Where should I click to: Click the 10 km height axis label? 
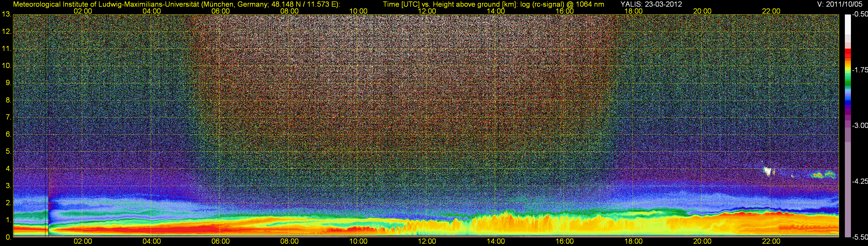coord(6,65)
